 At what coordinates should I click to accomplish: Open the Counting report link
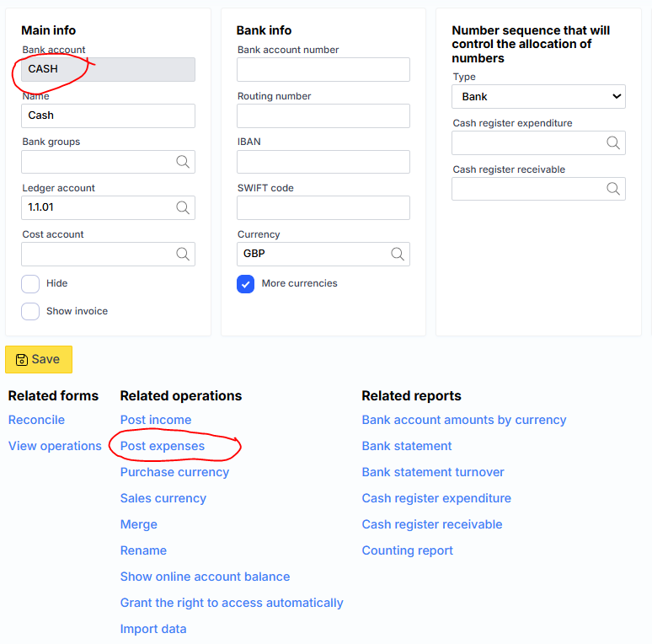[408, 550]
